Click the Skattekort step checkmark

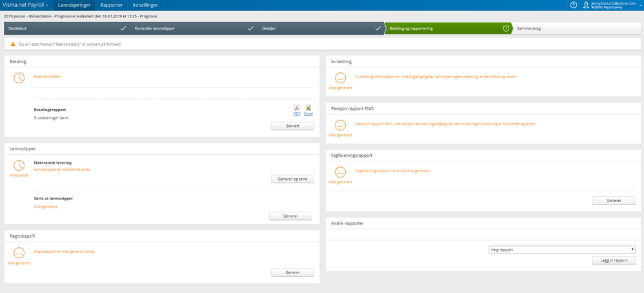[x=123, y=28]
